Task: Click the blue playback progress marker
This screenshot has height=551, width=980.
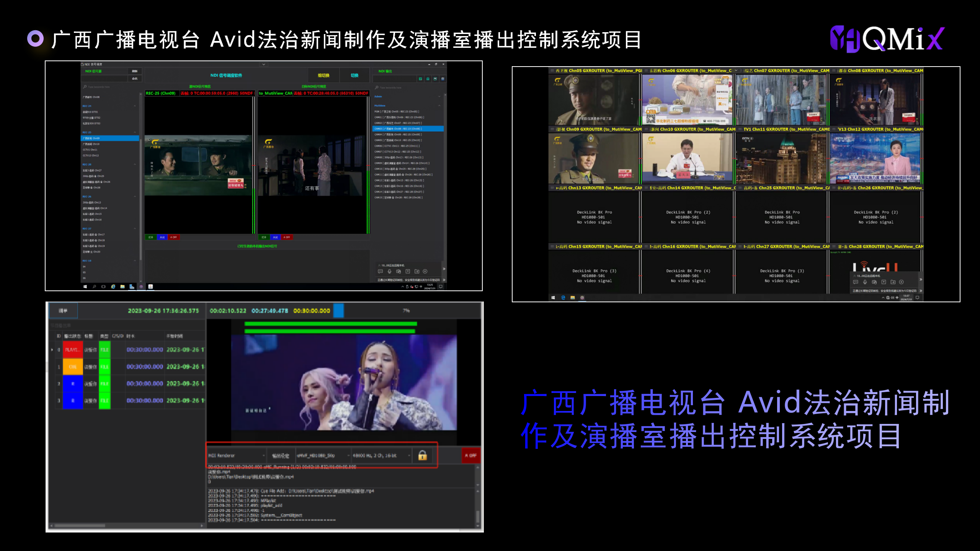Action: [x=338, y=310]
